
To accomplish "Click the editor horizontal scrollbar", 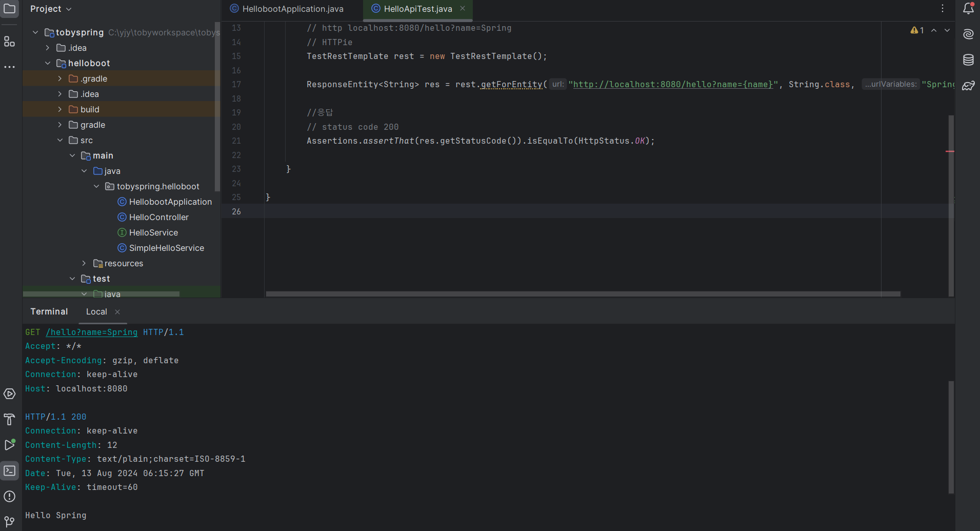I will pyautogui.click(x=583, y=294).
